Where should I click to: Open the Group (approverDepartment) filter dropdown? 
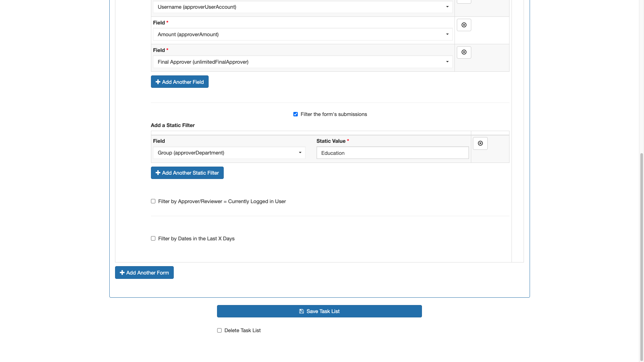[x=229, y=153]
